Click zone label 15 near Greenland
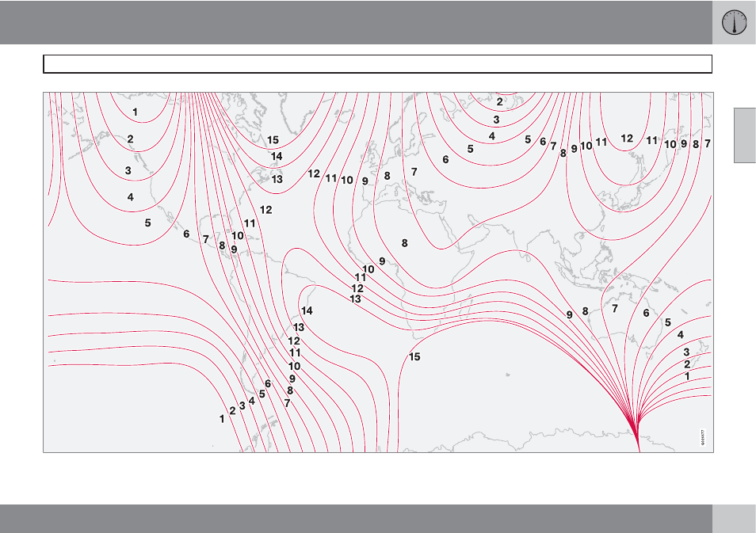This screenshot has width=756, height=533. tap(273, 140)
